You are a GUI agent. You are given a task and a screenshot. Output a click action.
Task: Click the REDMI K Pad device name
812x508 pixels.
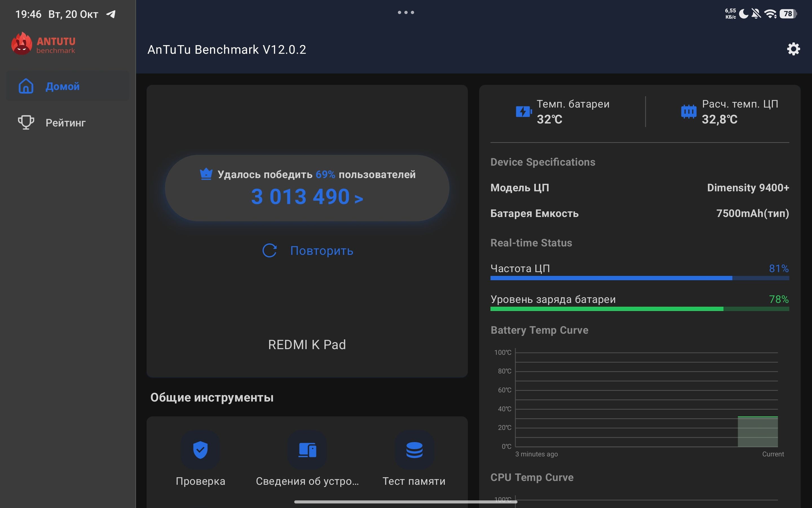point(307,345)
